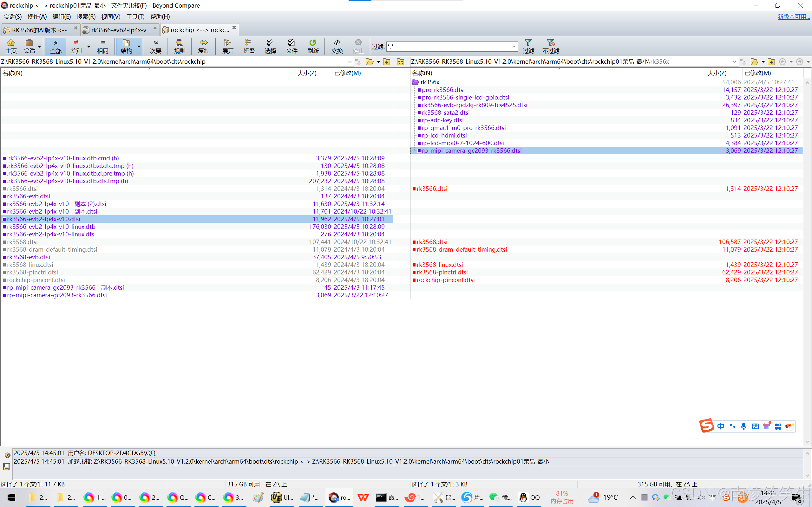This screenshot has height=507, width=812.
Task: Expand the left folder path dropdown
Action: (x=350, y=62)
